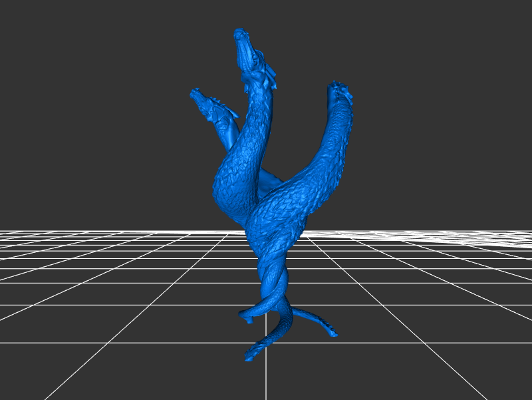
Task: Click the floor grid right of the model
Action: [x=412, y=280]
